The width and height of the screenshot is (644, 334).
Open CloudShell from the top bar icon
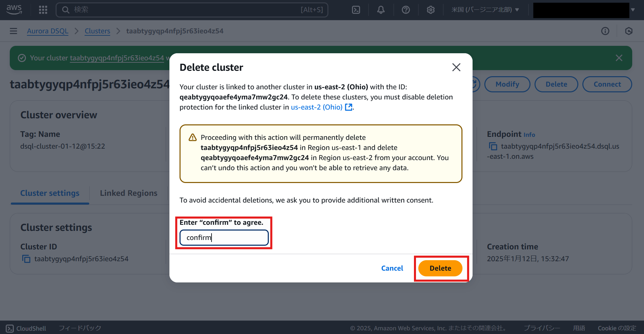(x=356, y=10)
